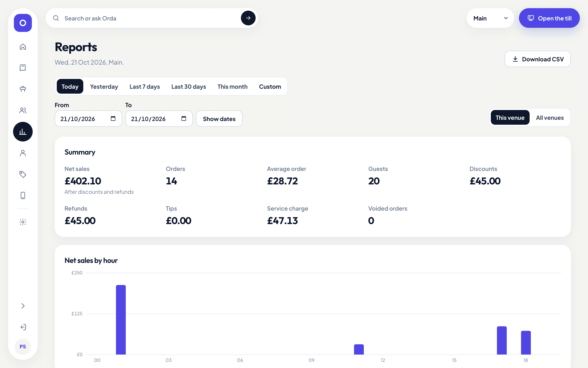
Task: Select the Yesterday range tab
Action: [x=104, y=86]
